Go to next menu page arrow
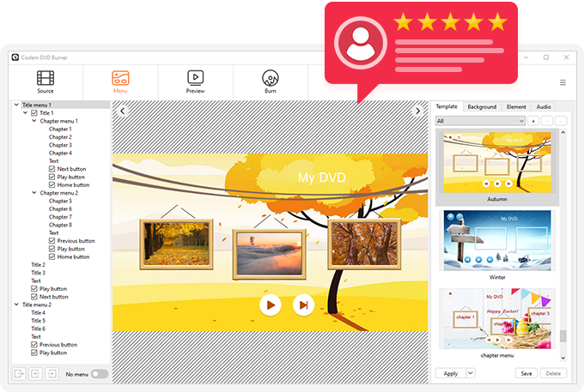Viewport: 584px width, 392px height. point(418,111)
